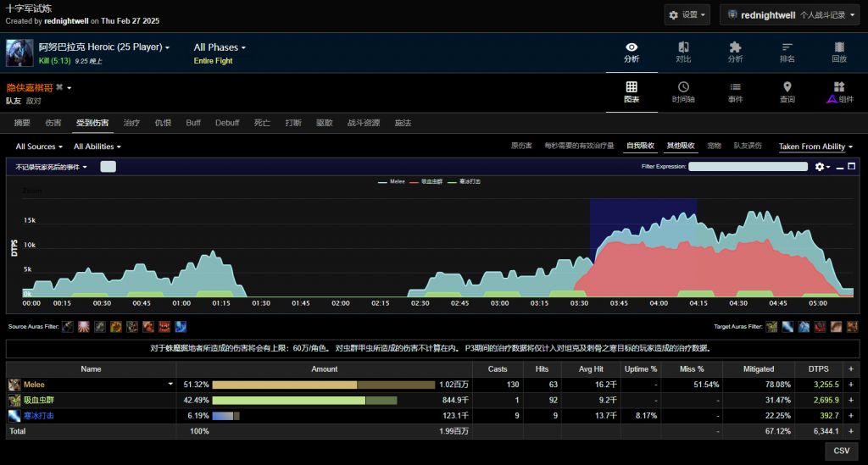Screen dimensions: 868x465
Task: Switch to the Debuff tab
Action: click(227, 123)
